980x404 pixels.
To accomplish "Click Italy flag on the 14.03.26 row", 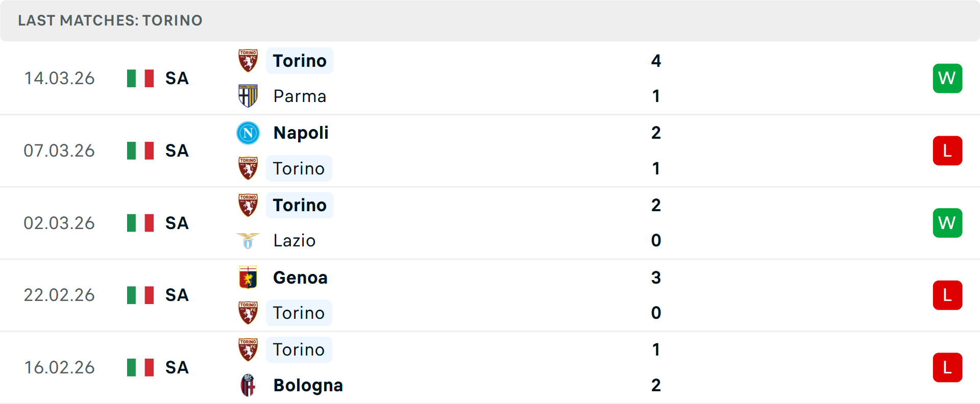I will point(140,79).
